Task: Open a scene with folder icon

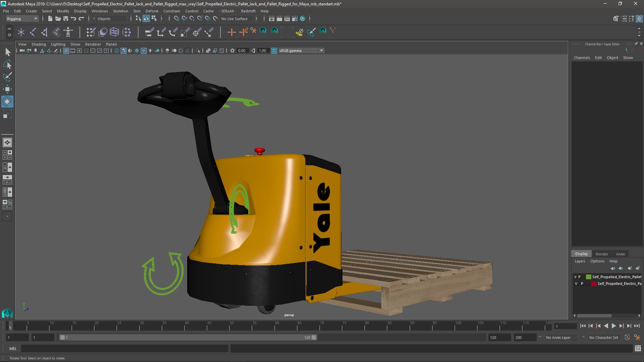Action: (x=58, y=19)
